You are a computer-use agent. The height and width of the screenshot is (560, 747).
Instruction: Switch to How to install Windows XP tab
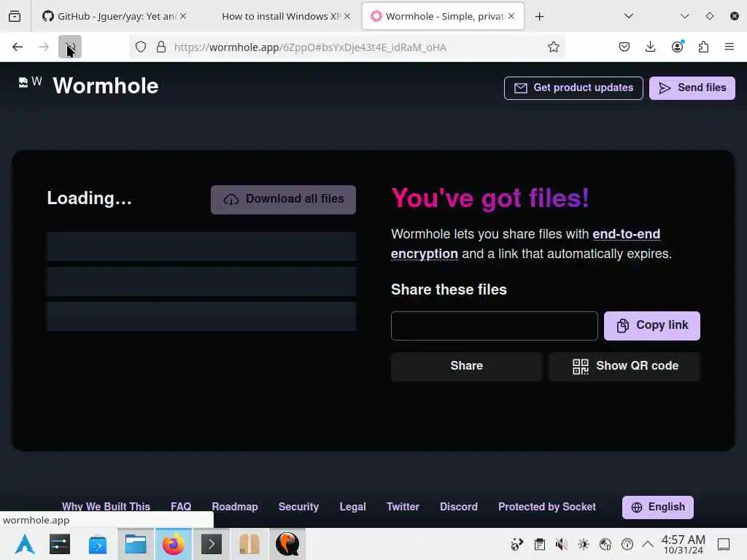[281, 16]
